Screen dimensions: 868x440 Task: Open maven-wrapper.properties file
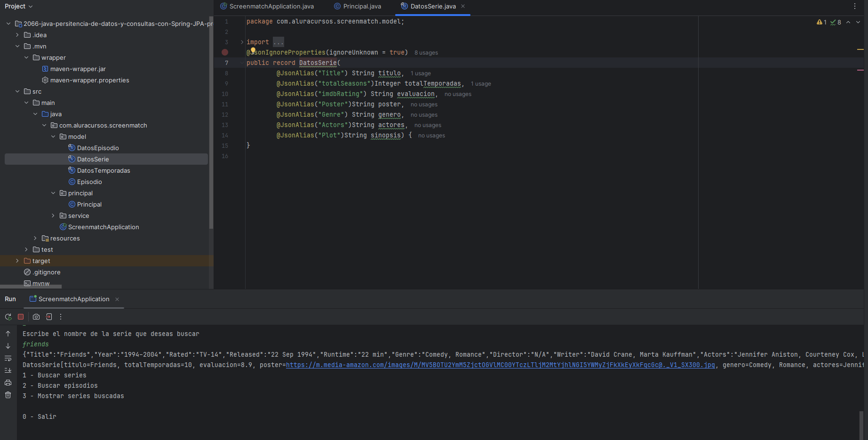point(85,80)
